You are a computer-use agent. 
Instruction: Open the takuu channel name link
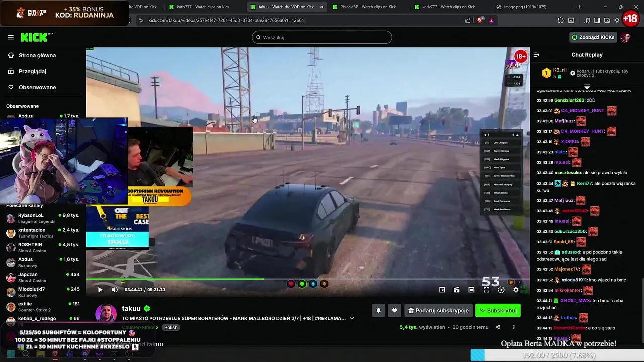[x=131, y=308]
